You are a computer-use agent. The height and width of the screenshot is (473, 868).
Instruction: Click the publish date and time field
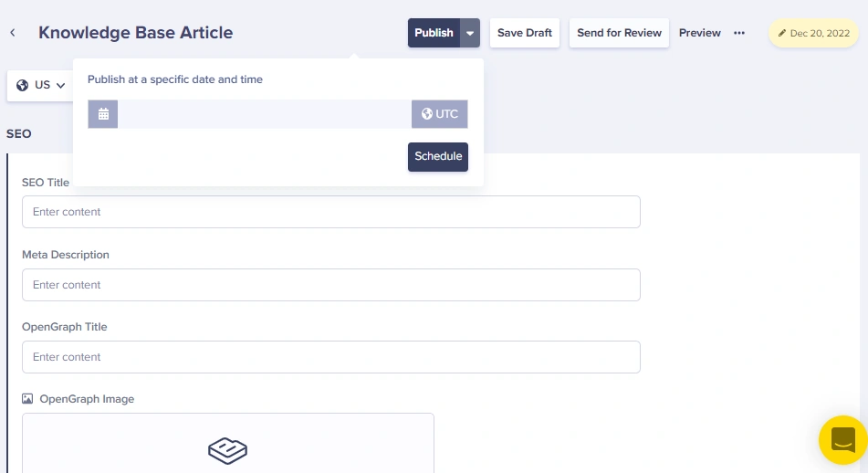(265, 114)
